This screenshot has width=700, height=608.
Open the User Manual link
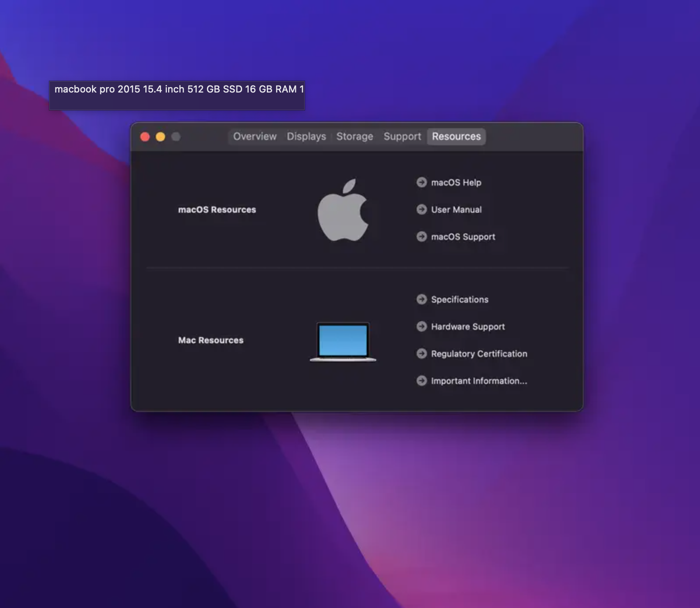(x=456, y=210)
